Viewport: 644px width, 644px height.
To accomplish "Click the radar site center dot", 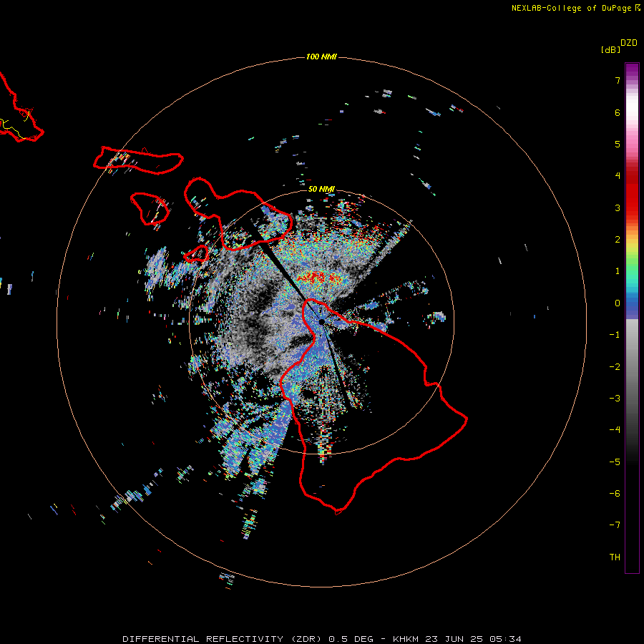I will tap(321, 321).
